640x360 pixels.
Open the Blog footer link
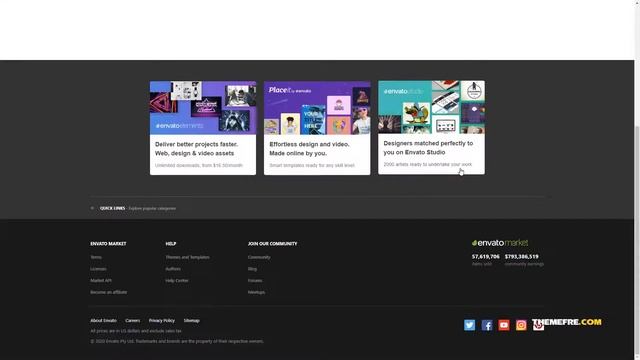pyautogui.click(x=252, y=269)
